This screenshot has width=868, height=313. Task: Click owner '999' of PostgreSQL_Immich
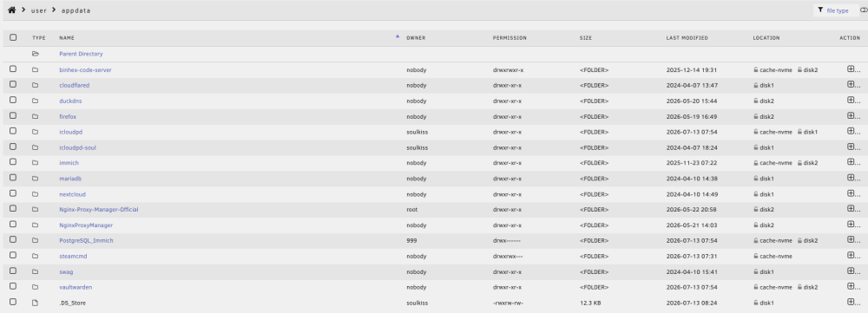411,240
